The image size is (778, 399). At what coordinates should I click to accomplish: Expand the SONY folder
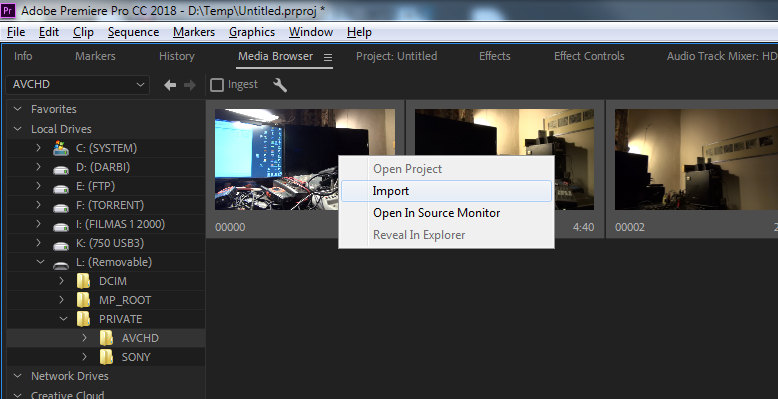(84, 356)
